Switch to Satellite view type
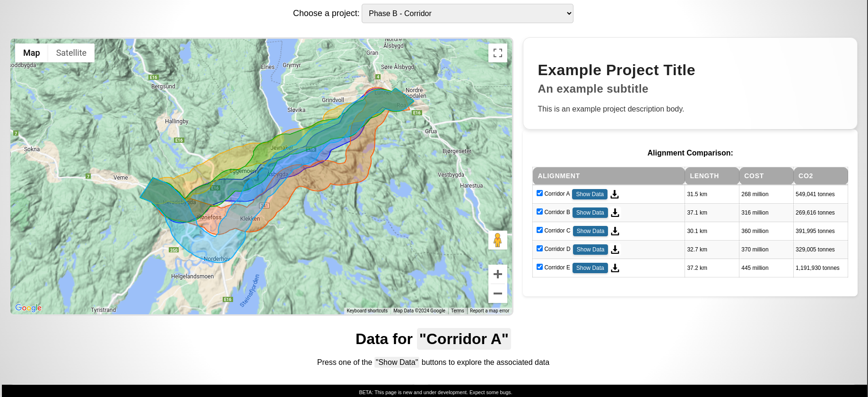 (71, 53)
